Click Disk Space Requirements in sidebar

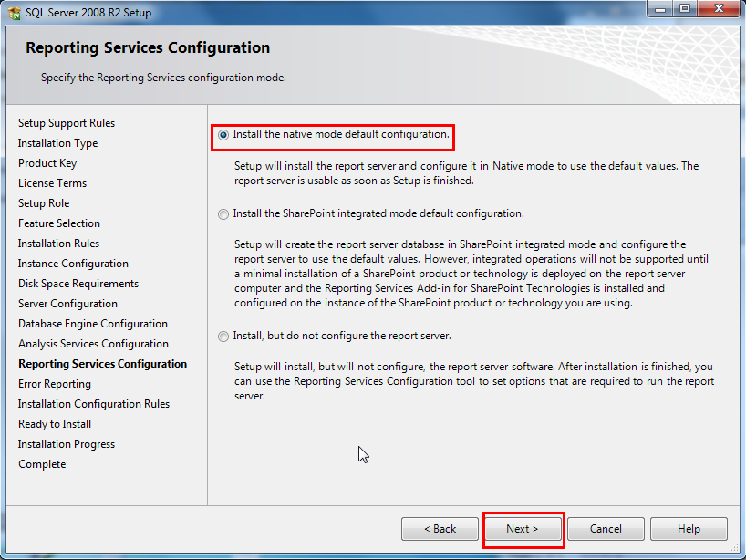78,284
